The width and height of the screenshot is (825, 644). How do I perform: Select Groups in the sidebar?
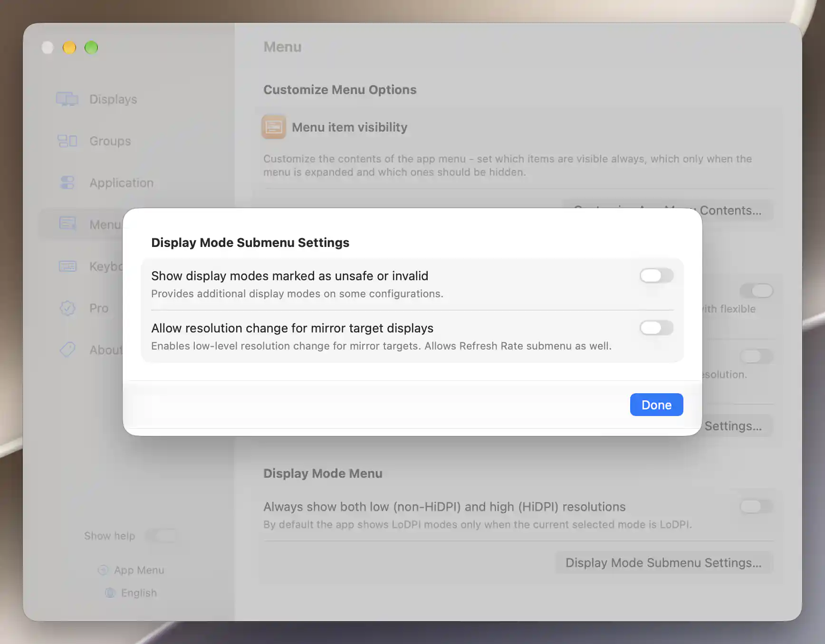click(x=110, y=141)
